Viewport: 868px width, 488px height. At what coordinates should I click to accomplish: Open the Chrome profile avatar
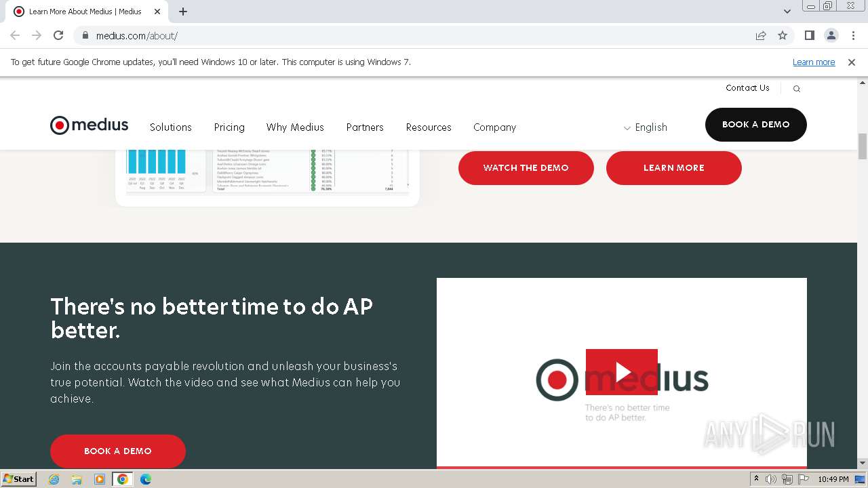(x=831, y=35)
